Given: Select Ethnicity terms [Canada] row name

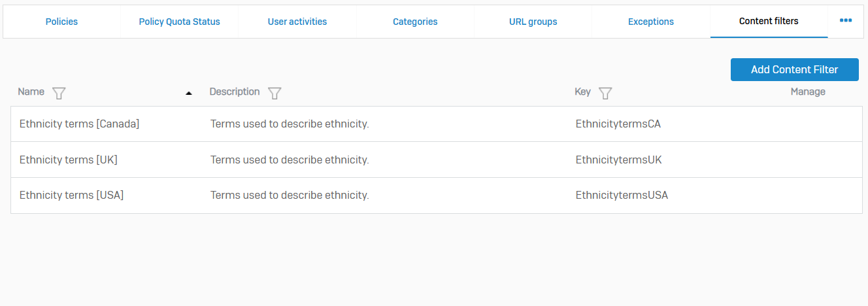Looking at the screenshot, I should [x=80, y=124].
